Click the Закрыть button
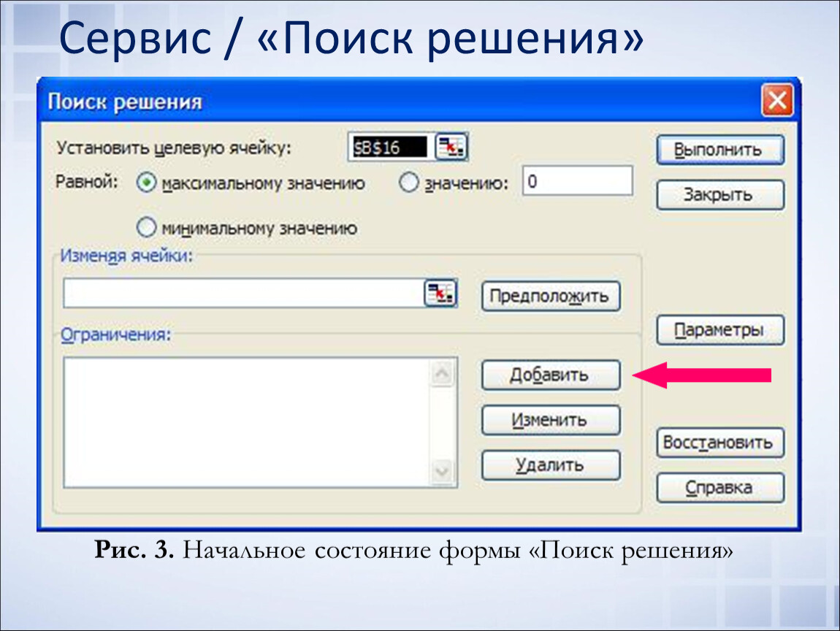This screenshot has height=631, width=840. coord(719,195)
